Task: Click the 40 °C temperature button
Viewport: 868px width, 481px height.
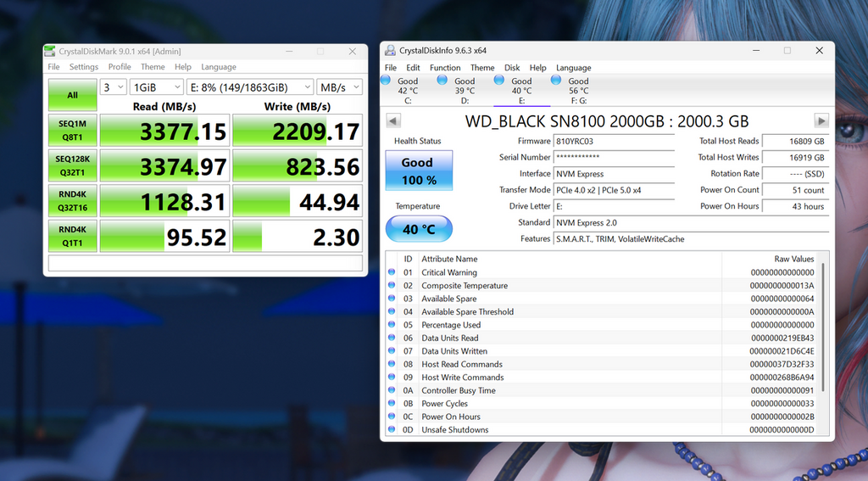Action: tap(419, 229)
